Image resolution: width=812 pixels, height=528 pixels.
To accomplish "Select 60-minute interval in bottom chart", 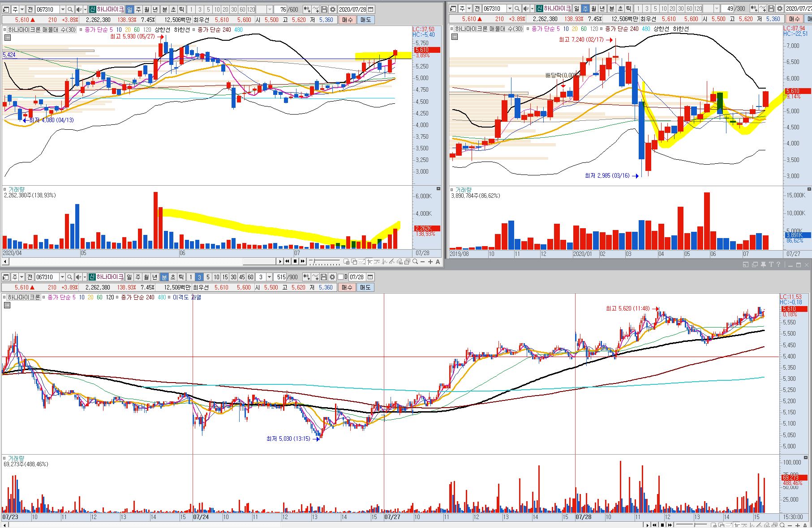I will point(250,277).
